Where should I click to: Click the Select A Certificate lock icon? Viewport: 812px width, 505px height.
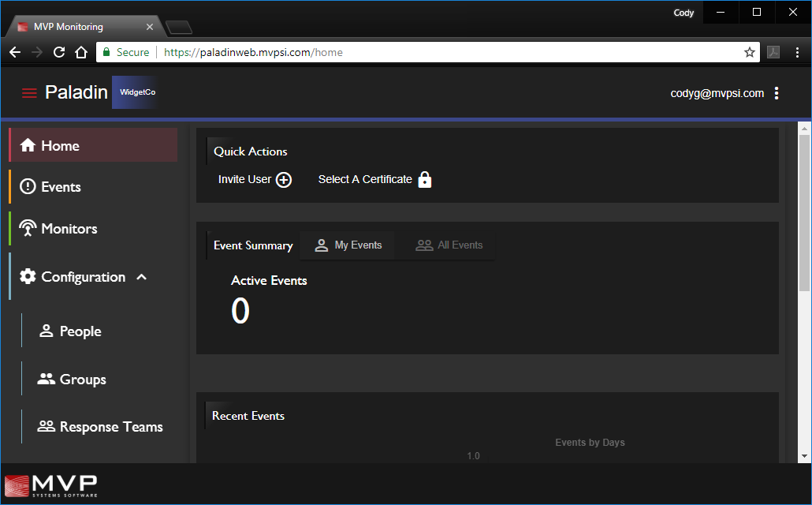pyautogui.click(x=425, y=179)
